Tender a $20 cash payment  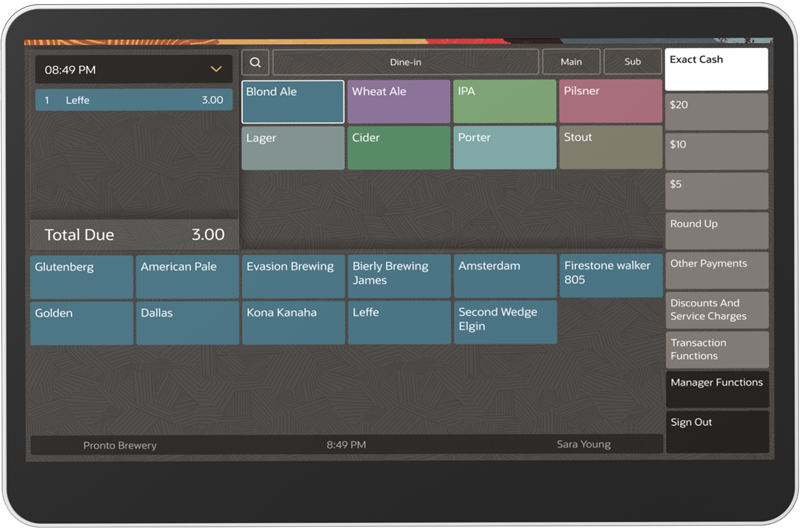click(716, 112)
